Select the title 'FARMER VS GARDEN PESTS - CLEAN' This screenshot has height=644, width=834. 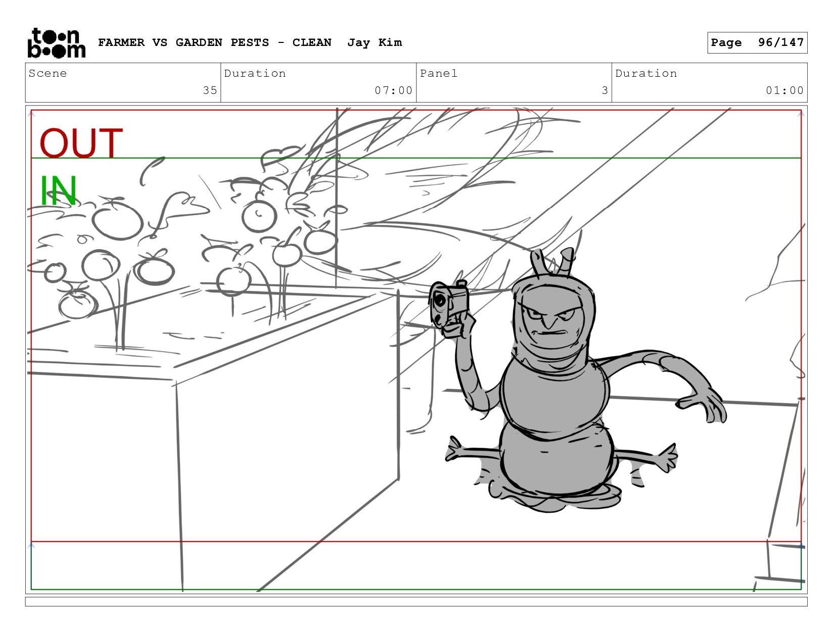tap(215, 42)
